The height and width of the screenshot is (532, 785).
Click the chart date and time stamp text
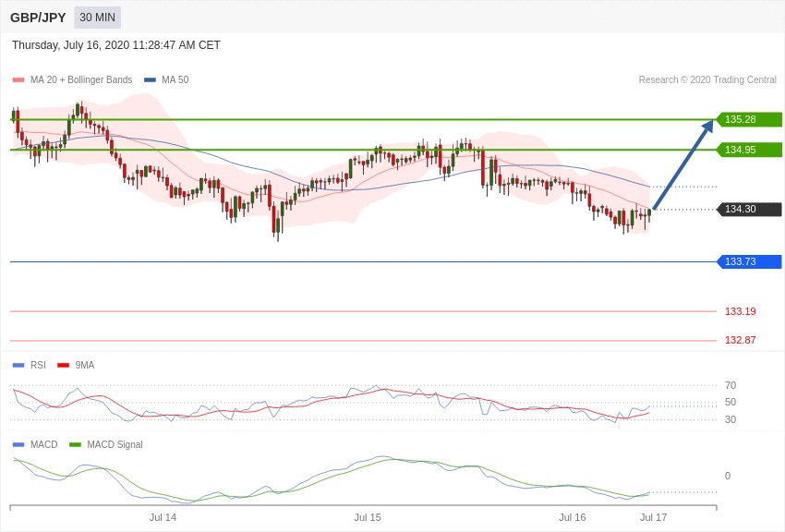pos(116,45)
